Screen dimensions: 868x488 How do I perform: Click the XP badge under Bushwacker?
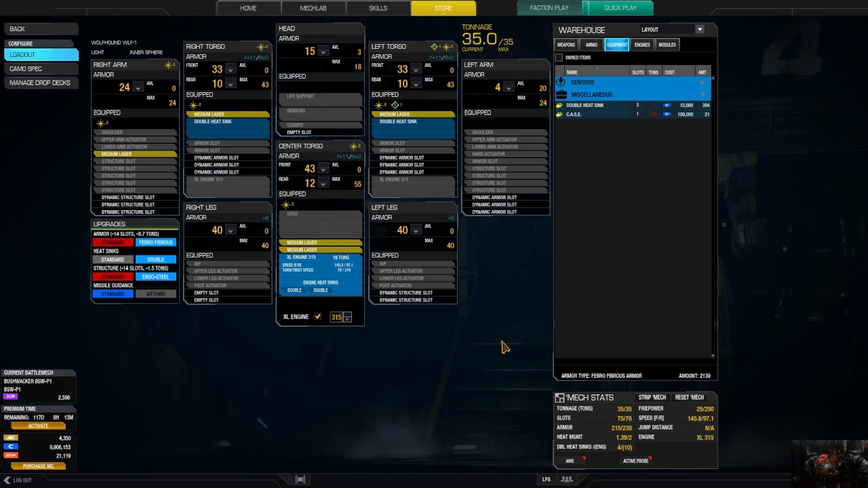10,397
